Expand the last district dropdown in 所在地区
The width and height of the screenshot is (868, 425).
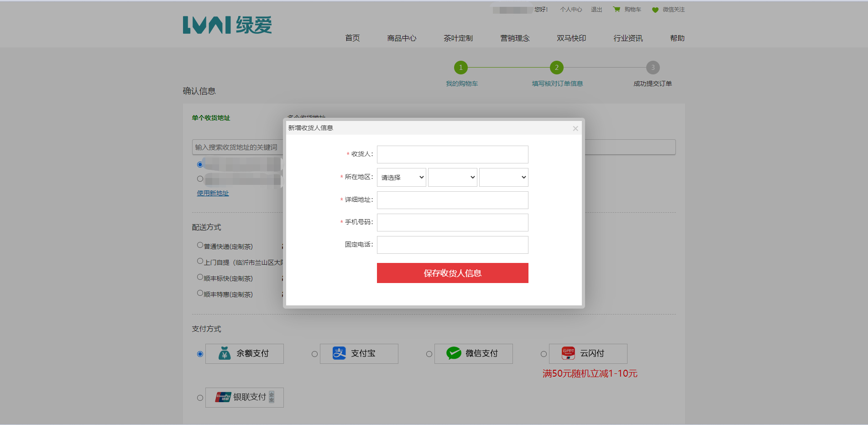click(504, 178)
